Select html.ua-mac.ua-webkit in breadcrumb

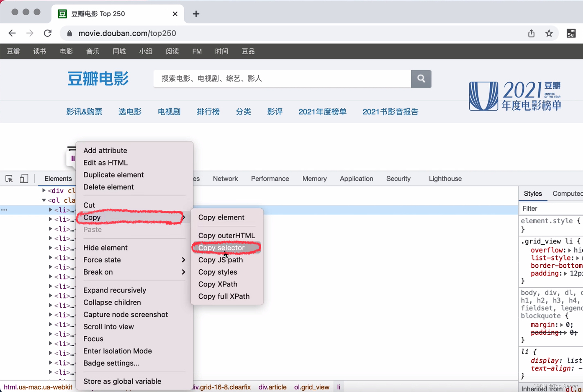[38, 387]
